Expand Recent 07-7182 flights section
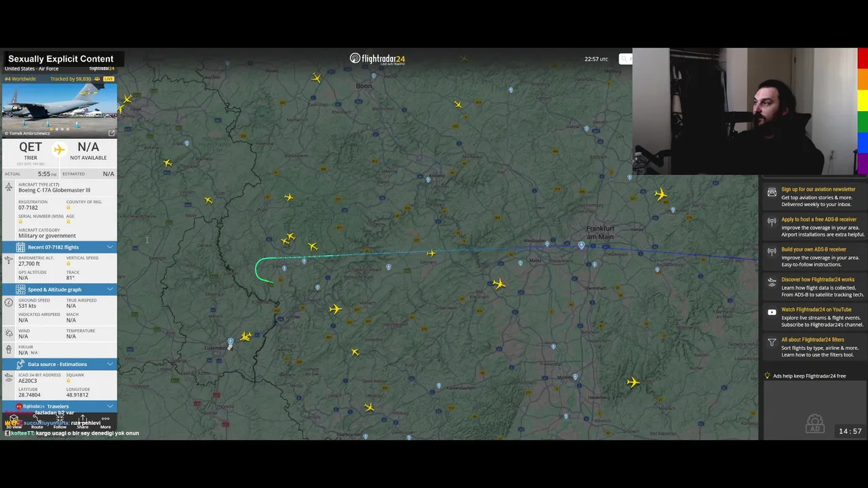 coord(59,247)
